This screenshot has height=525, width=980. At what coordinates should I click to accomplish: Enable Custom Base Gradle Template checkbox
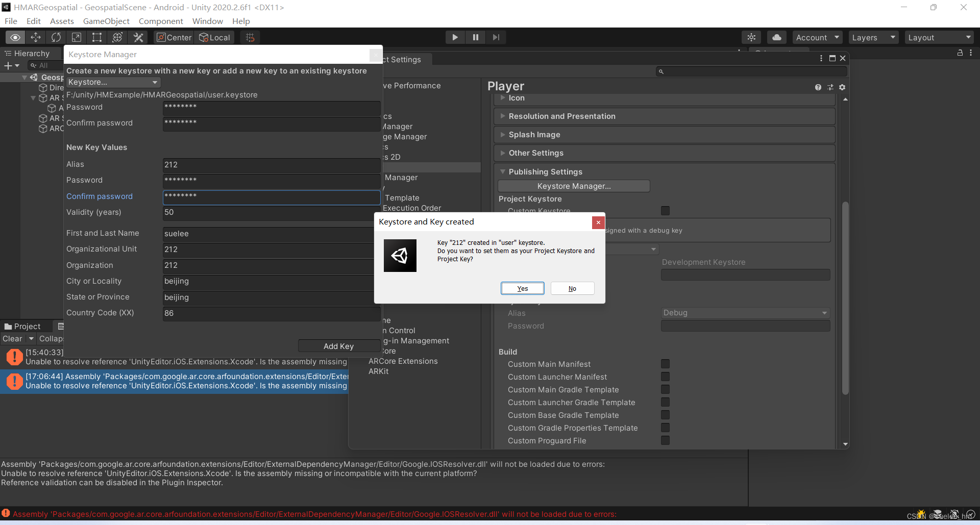tap(665, 415)
